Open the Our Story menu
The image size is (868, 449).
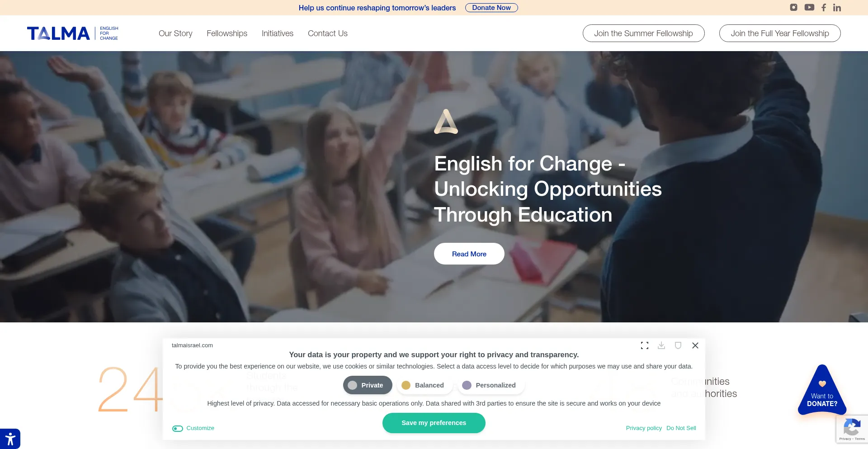point(175,33)
